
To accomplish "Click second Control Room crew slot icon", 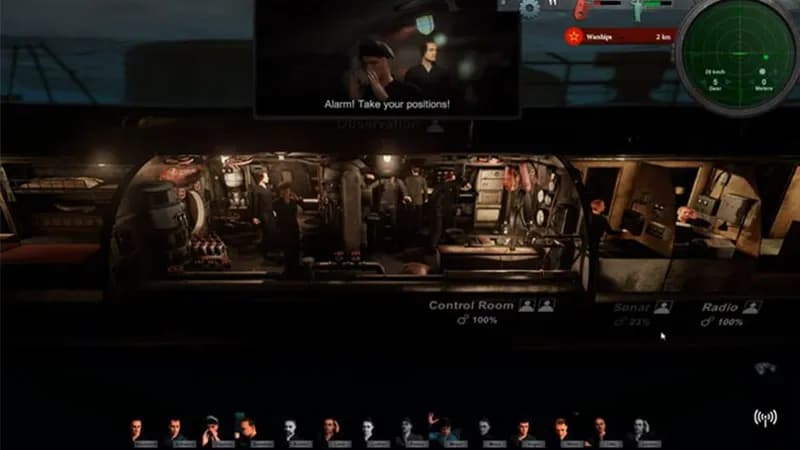I will coord(546,305).
